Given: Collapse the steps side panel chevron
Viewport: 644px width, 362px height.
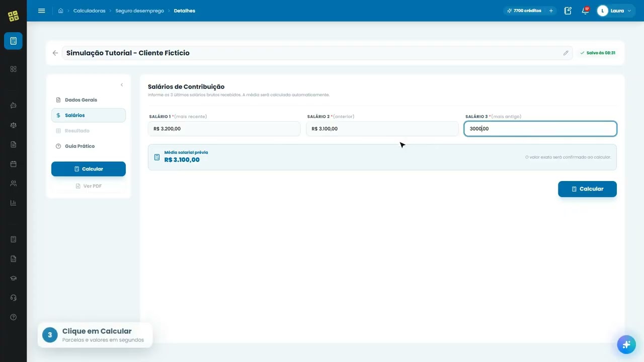Looking at the screenshot, I should pos(121,85).
